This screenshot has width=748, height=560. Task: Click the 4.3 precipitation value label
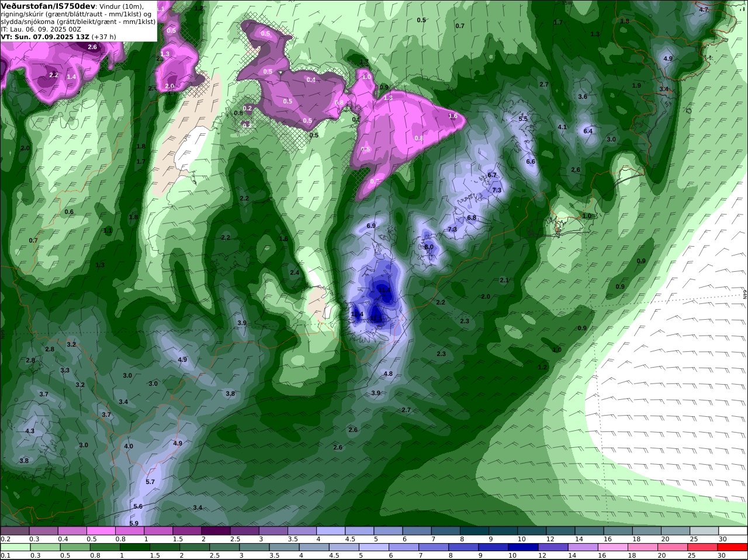[x=30, y=431]
